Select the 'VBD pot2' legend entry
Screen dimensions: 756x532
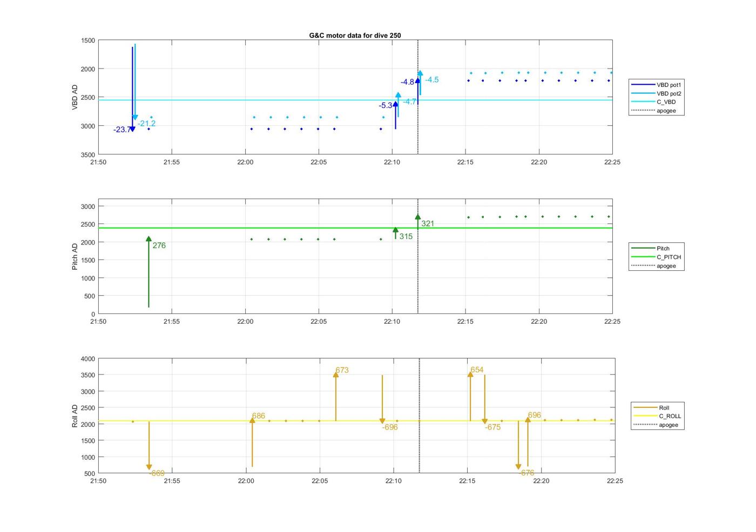(x=656, y=93)
